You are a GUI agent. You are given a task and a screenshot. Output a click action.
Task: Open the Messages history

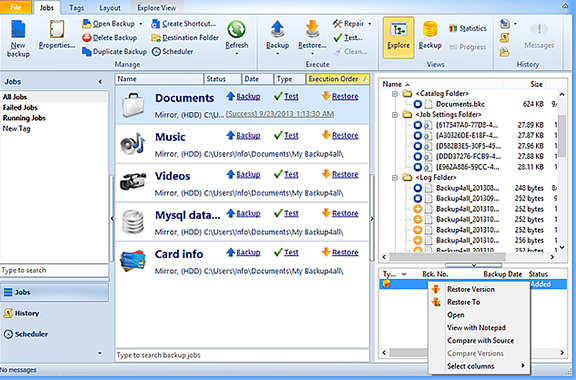coord(539,36)
